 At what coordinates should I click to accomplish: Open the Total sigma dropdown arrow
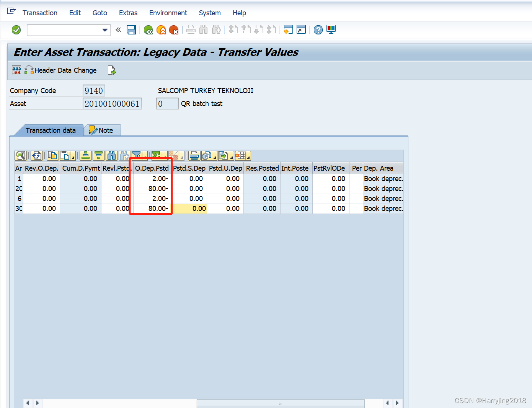(165, 157)
